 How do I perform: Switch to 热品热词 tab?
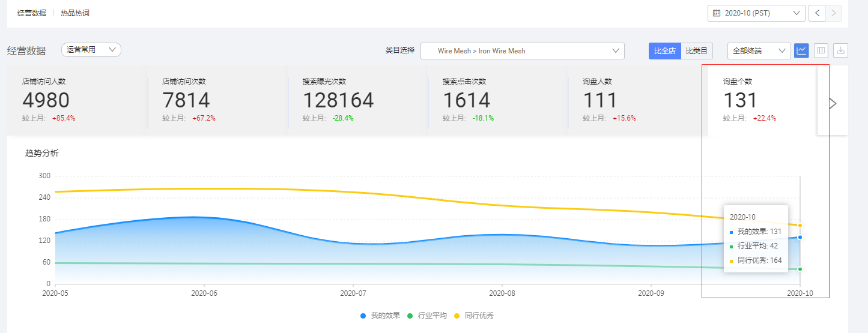pos(75,13)
